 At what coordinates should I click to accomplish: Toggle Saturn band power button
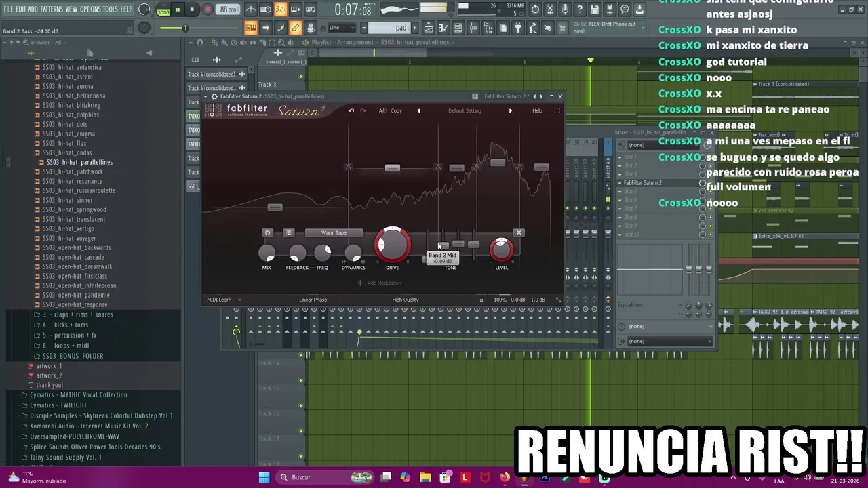coord(267,232)
